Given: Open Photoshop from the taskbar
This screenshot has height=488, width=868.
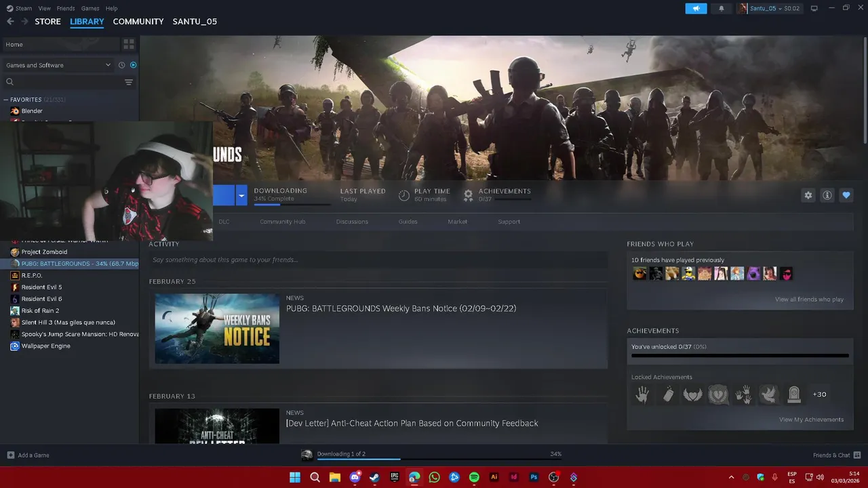Looking at the screenshot, I should [x=534, y=477].
